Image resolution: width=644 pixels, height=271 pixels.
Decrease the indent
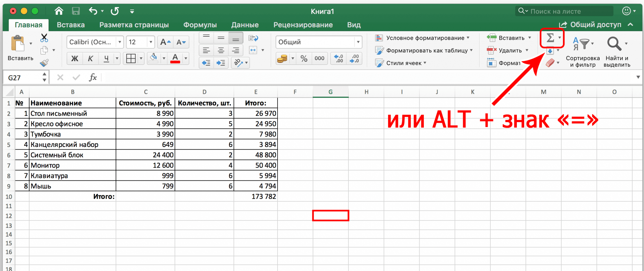tap(206, 63)
